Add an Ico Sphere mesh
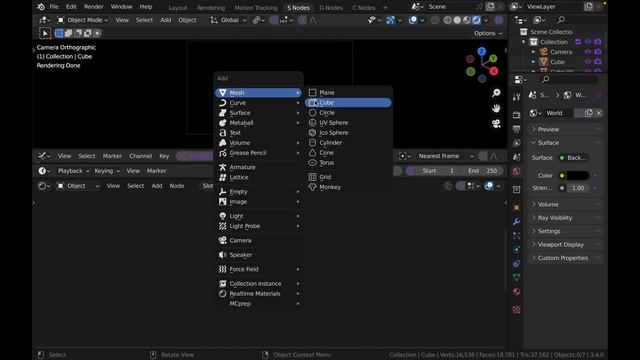This screenshot has height=360, width=640. pyautogui.click(x=348, y=133)
